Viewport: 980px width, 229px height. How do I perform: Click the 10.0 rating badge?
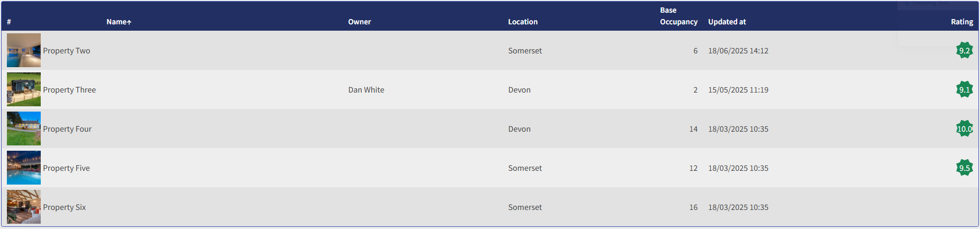click(964, 129)
